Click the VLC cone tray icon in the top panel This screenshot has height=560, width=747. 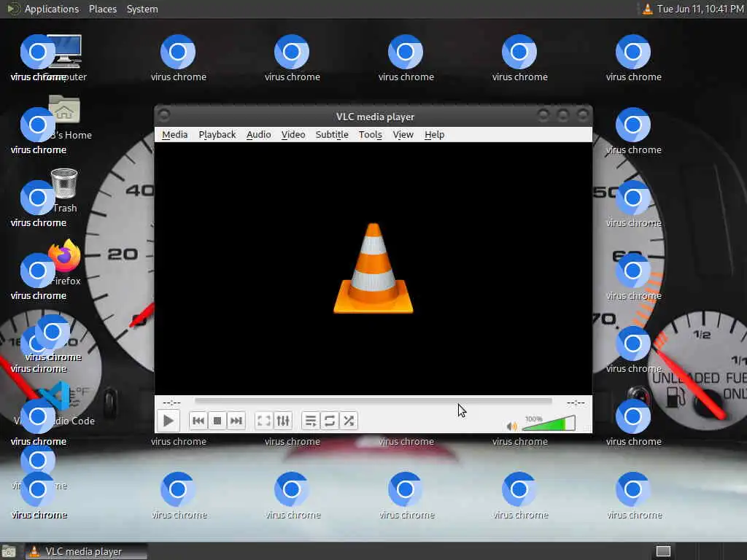[648, 9]
